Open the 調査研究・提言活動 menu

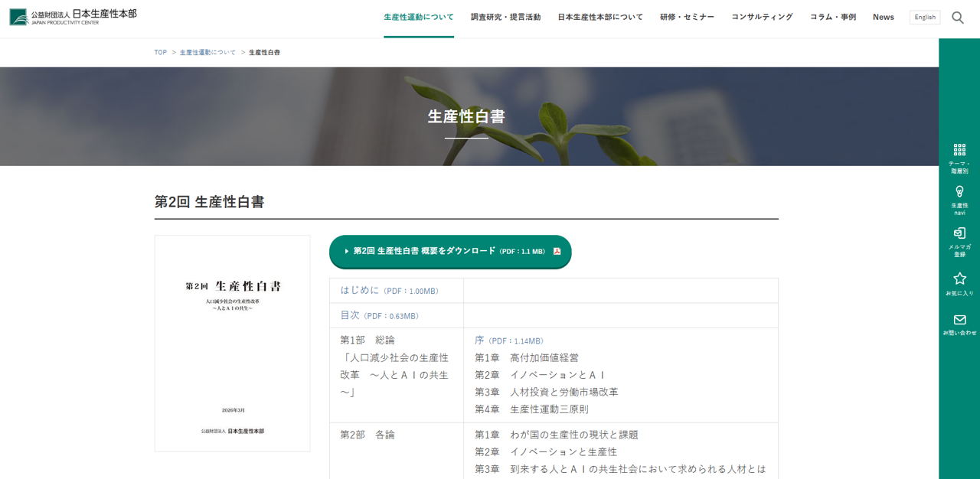[x=505, y=17]
